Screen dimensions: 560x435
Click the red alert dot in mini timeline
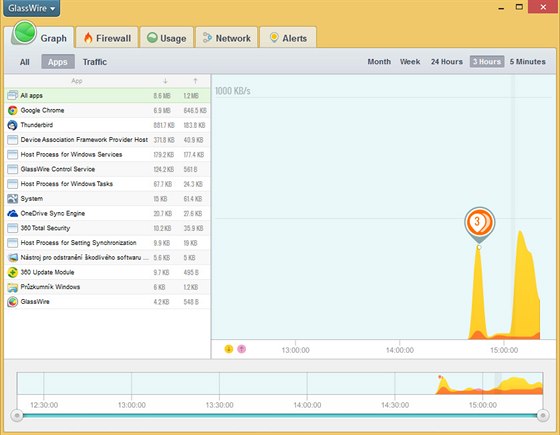click(x=440, y=377)
